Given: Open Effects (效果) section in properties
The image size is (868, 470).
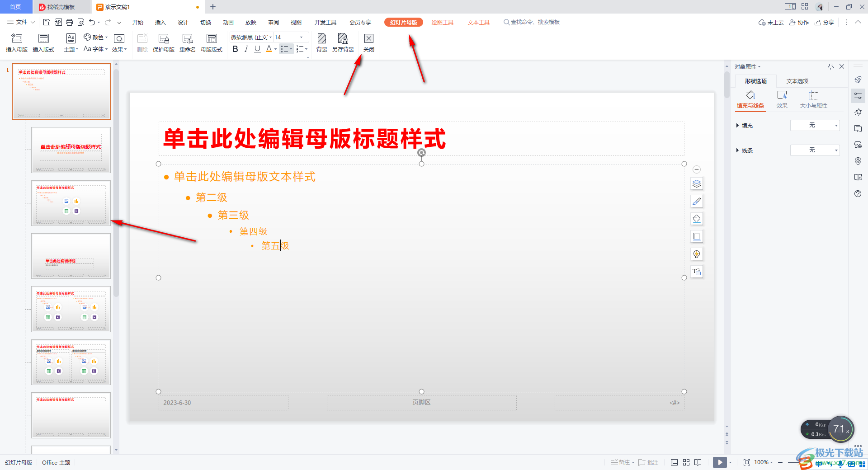Looking at the screenshot, I should tap(782, 100).
